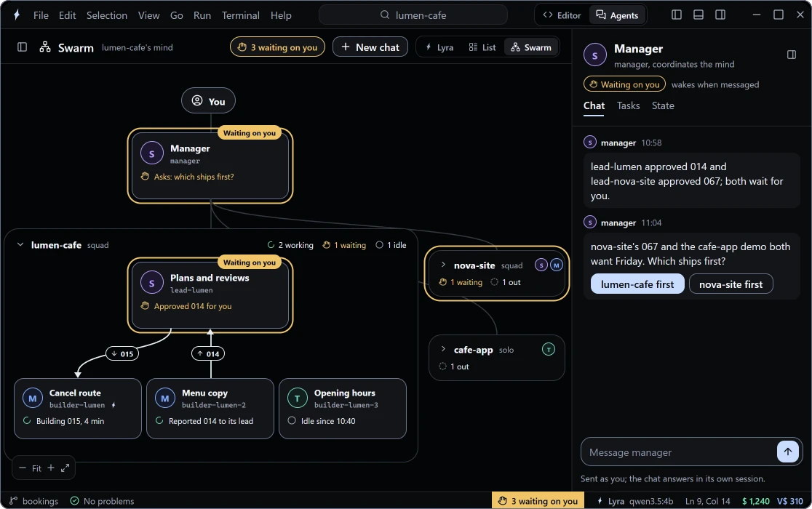The image size is (812, 509).
Task: Collapse the Manager side panel icon
Action: [x=792, y=55]
